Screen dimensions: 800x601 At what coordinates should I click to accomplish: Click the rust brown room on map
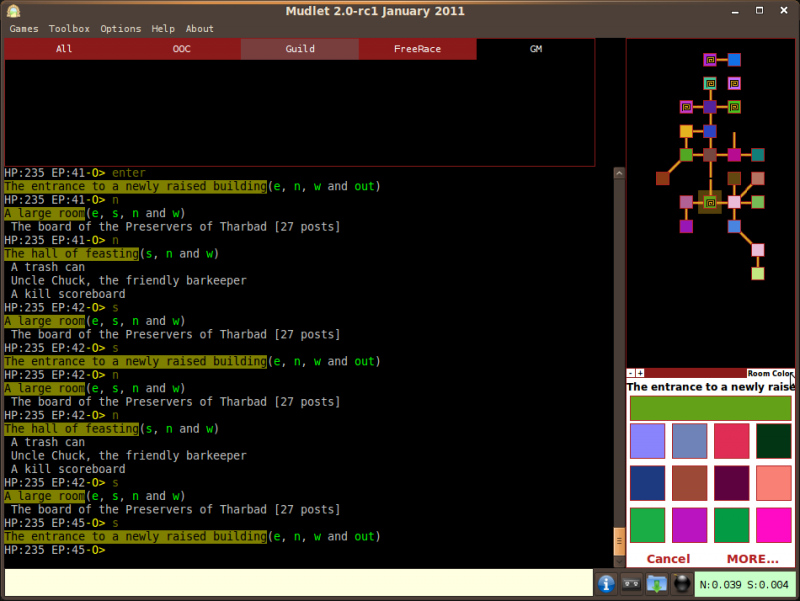click(x=662, y=179)
